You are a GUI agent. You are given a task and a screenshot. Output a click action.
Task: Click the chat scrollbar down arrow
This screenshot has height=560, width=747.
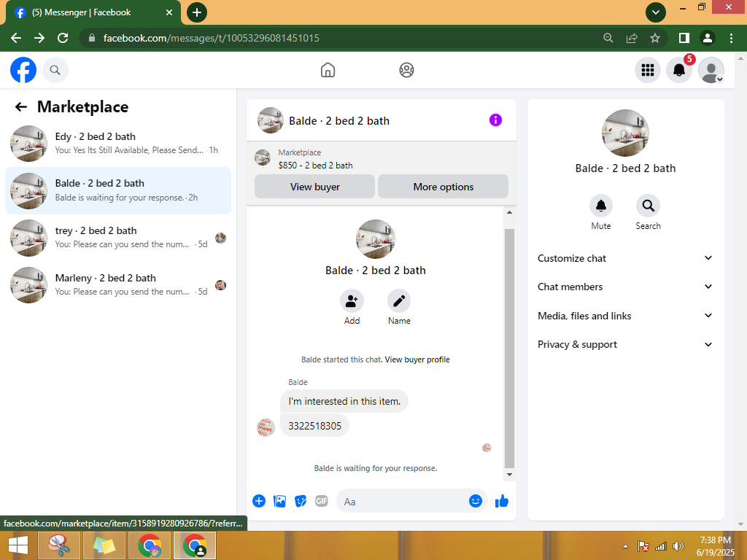509,474
